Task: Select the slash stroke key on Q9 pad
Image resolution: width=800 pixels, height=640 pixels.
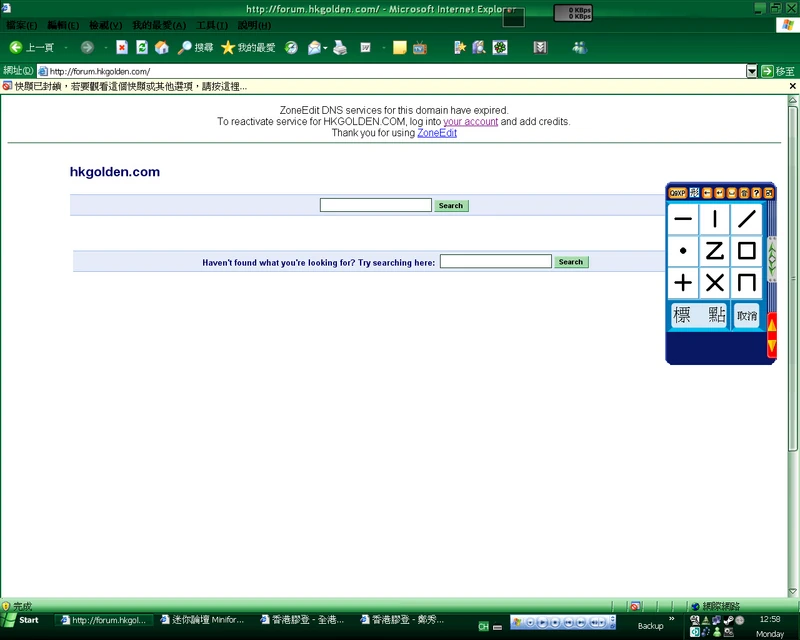Action: [746, 219]
